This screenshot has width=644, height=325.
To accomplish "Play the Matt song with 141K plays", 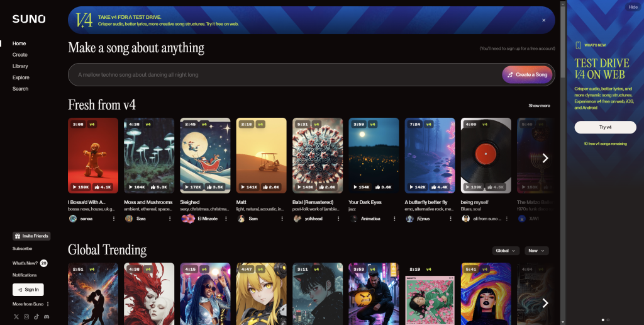I will click(x=249, y=187).
